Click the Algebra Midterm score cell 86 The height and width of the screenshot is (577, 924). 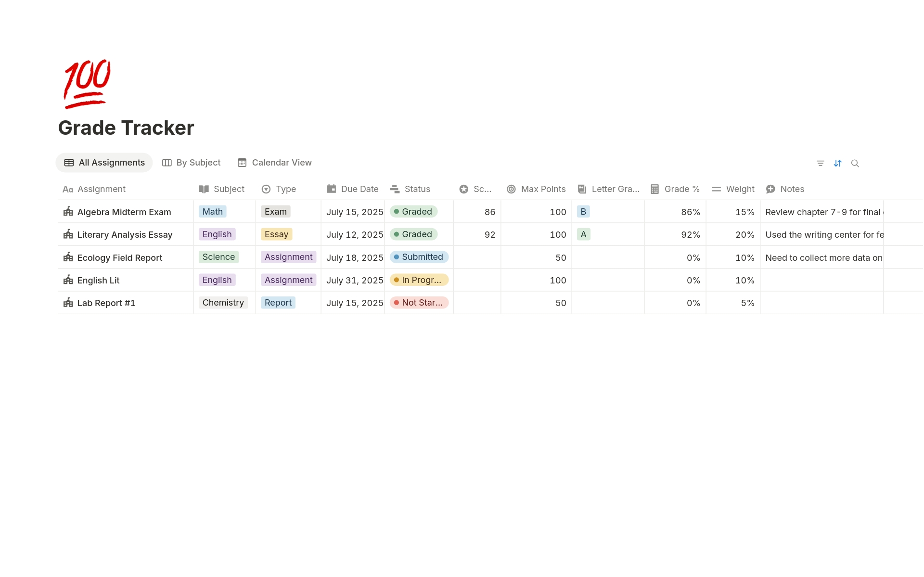[x=489, y=212]
